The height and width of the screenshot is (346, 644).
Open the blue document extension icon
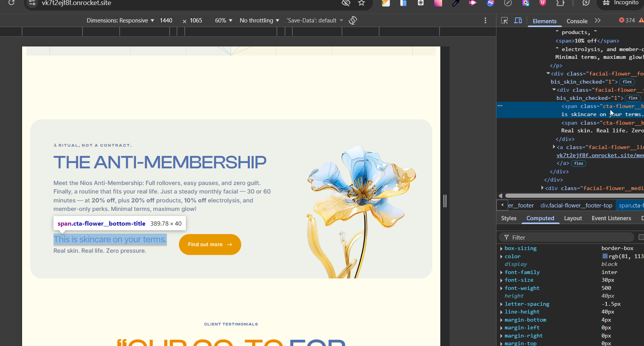pyautogui.click(x=404, y=3)
